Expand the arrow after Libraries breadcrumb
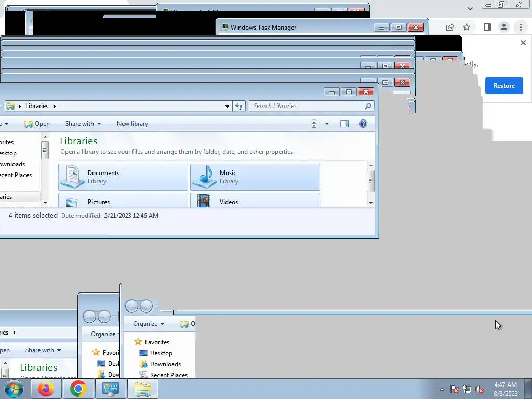This screenshot has height=399, width=532. [54, 106]
